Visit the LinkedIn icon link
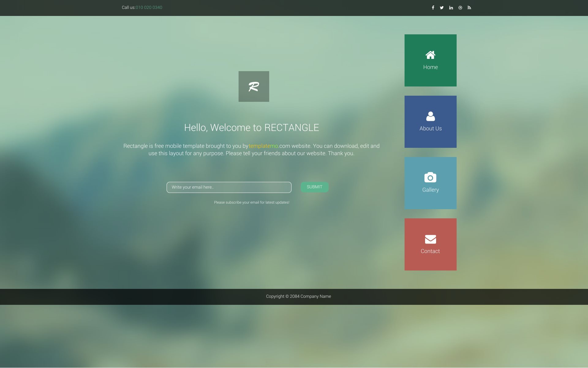This screenshot has height=368, width=588. click(451, 8)
